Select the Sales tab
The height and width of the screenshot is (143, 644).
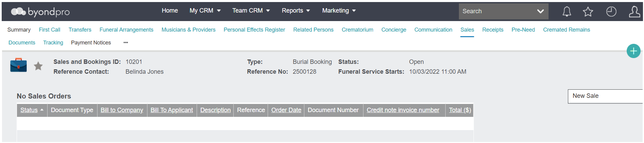(467, 30)
